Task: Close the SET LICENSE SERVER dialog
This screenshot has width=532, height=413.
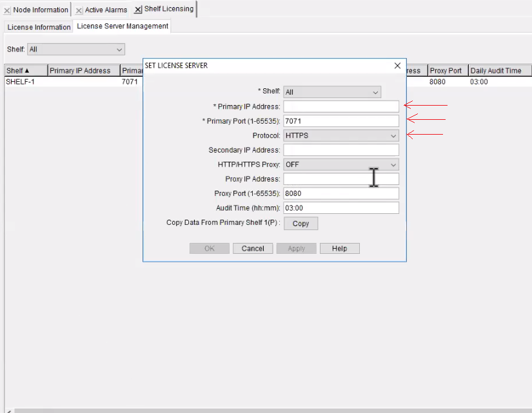Action: (x=397, y=66)
